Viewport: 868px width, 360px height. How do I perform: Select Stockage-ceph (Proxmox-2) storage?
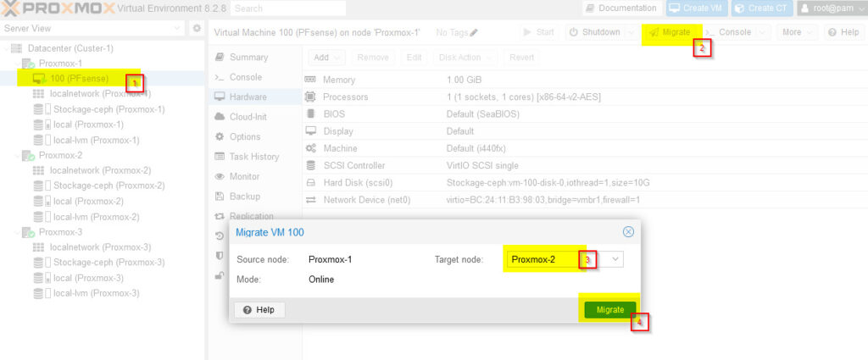tap(109, 186)
